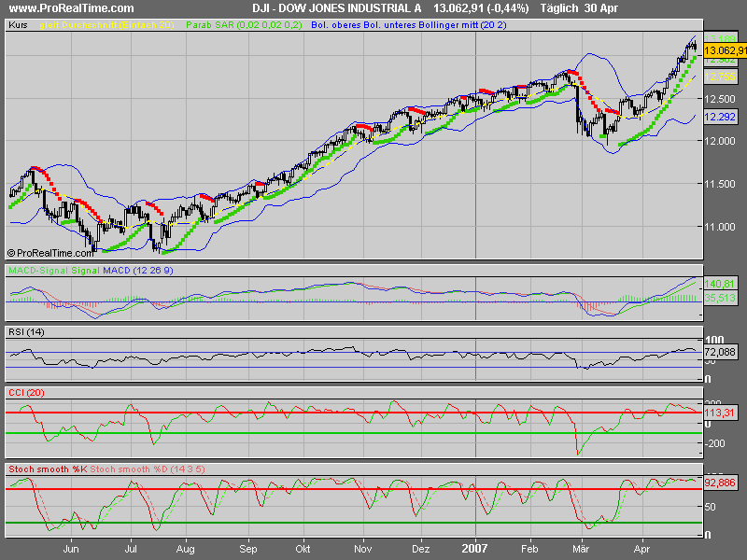Image resolution: width=747 pixels, height=560 pixels.
Task: Click the CCI (20) panel label
Action: tap(27, 393)
